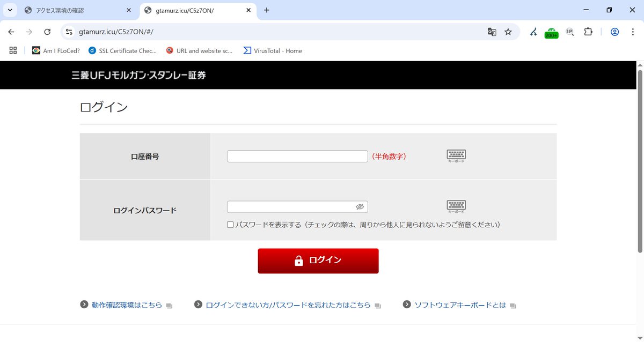Image resolution: width=644 pixels, height=342 pixels.
Task: Click the red ログイン button
Action: point(318,261)
